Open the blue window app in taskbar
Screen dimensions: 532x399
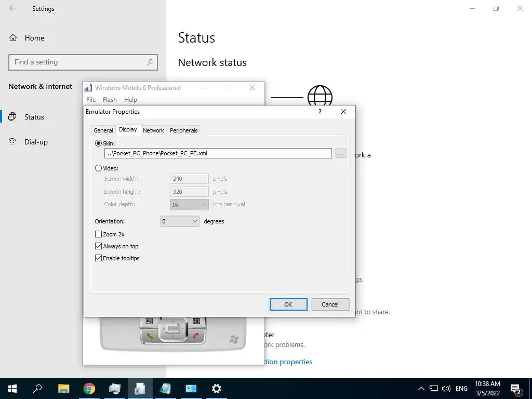pyautogui.click(x=191, y=389)
